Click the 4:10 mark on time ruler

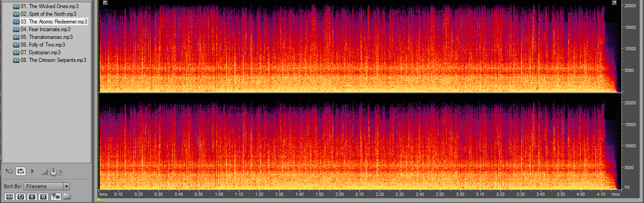coord(601,194)
